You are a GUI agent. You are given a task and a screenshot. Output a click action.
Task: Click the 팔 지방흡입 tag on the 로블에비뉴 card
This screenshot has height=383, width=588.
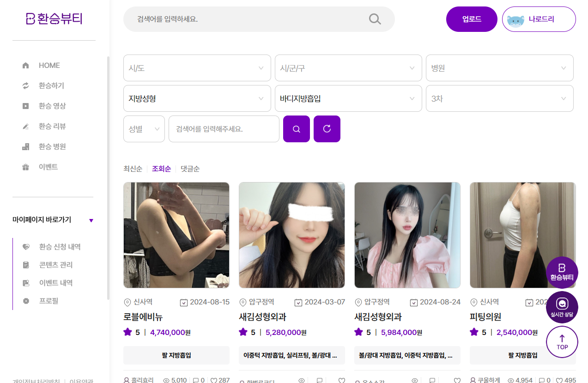176,355
